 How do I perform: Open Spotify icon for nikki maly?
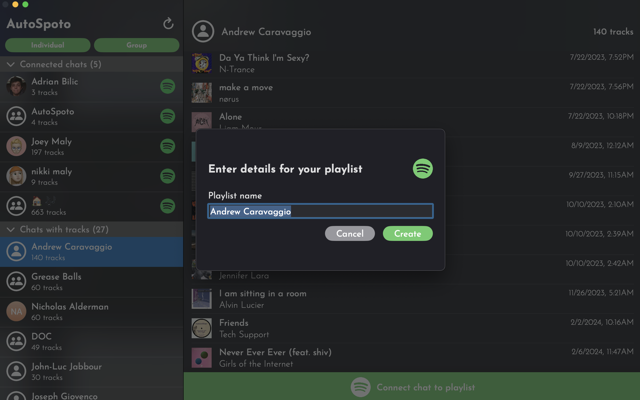click(x=167, y=176)
